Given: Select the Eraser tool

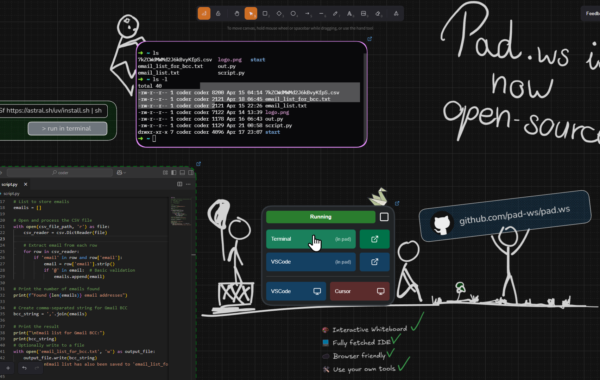Looking at the screenshot, I should 378,14.
